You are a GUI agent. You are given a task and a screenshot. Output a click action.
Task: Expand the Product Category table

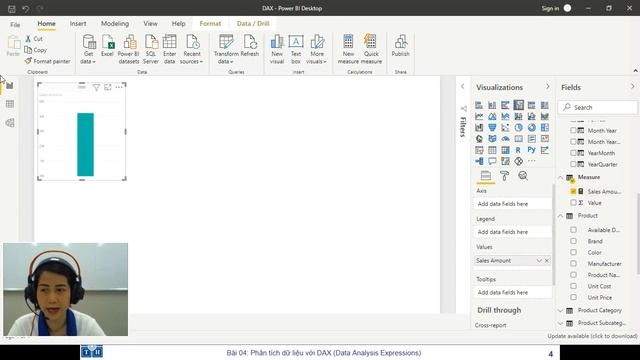pos(560,311)
